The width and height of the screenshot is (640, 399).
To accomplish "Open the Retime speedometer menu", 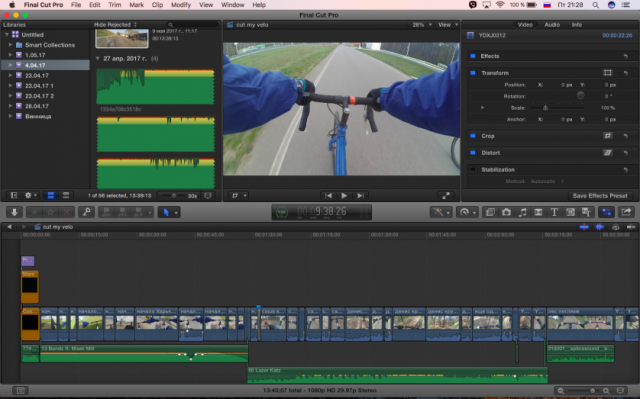I will click(467, 212).
